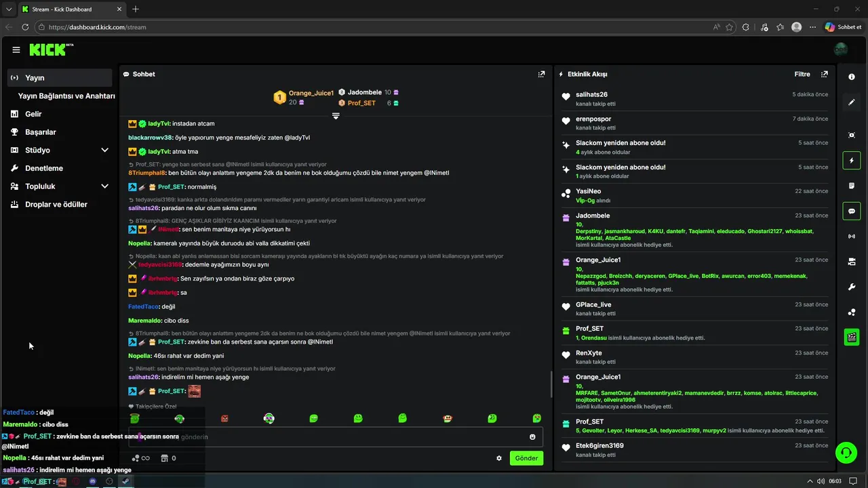Click the taskbar volume icon
Viewport: 868px width, 488px height.
(821, 481)
